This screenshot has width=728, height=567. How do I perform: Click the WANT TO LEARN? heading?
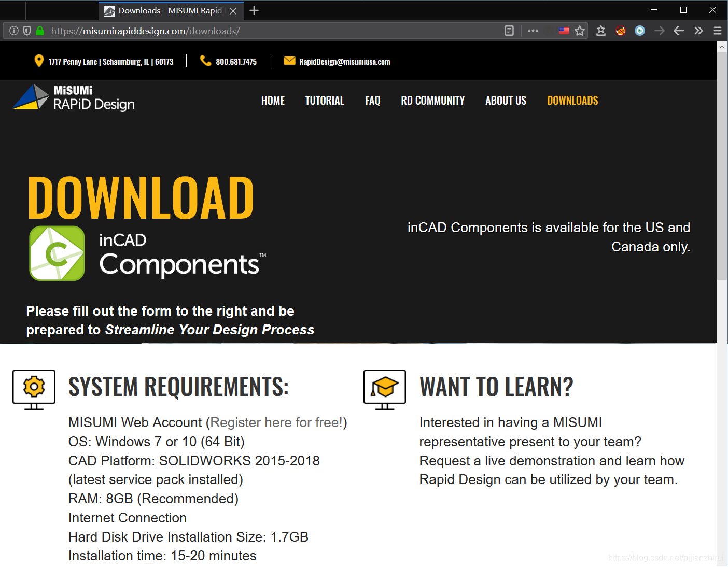pos(496,387)
